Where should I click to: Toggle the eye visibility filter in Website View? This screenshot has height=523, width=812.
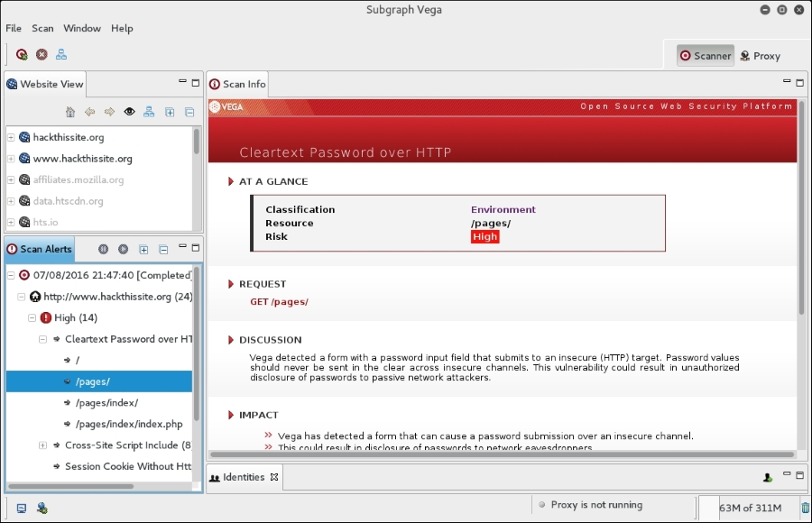click(x=129, y=112)
